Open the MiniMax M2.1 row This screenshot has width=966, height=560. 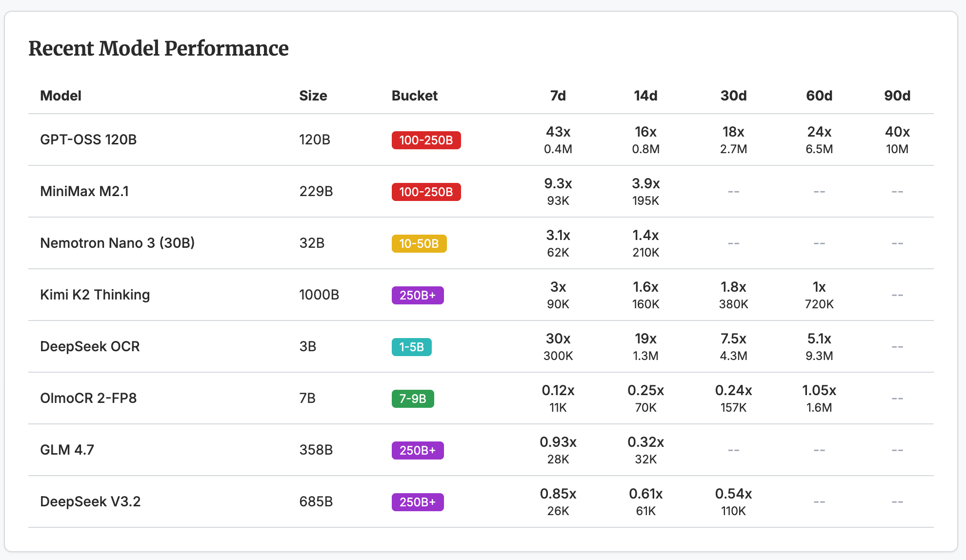click(x=84, y=191)
